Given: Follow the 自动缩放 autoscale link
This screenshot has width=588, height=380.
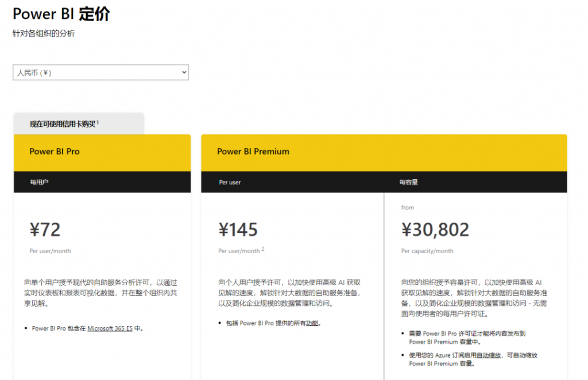Looking at the screenshot, I should click(x=488, y=355).
